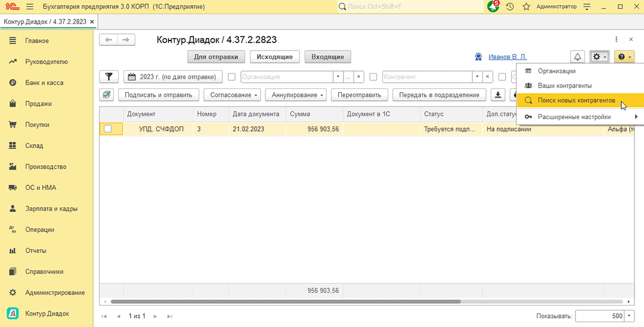Go back with the left arrow
The image size is (644, 327).
pyautogui.click(x=109, y=40)
